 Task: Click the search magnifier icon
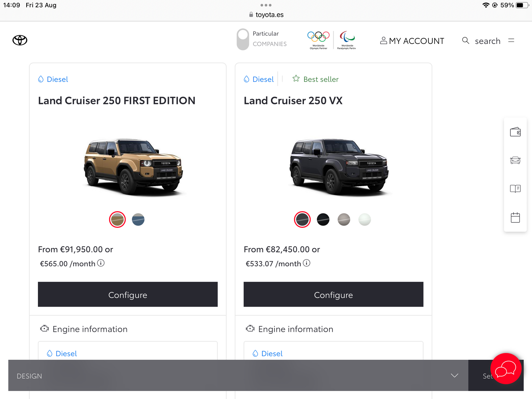pyautogui.click(x=465, y=41)
